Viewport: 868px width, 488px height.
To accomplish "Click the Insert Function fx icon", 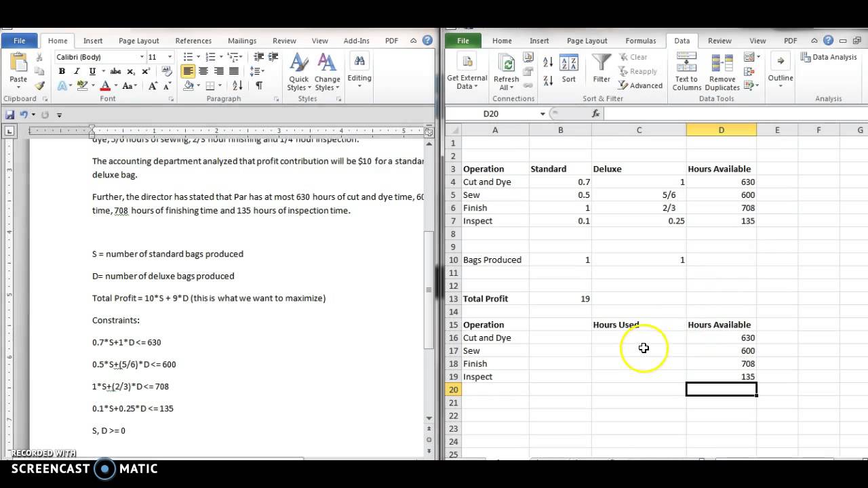I will point(596,114).
